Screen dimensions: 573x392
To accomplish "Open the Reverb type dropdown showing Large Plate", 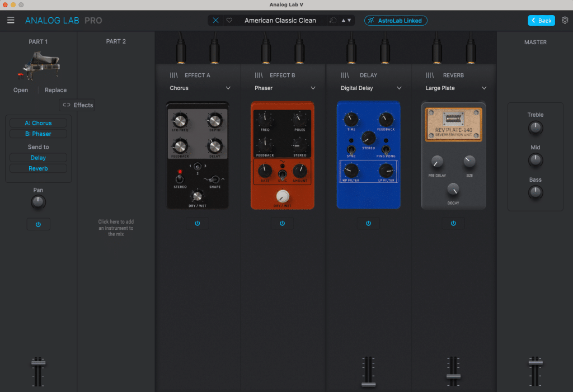I will pyautogui.click(x=453, y=88).
